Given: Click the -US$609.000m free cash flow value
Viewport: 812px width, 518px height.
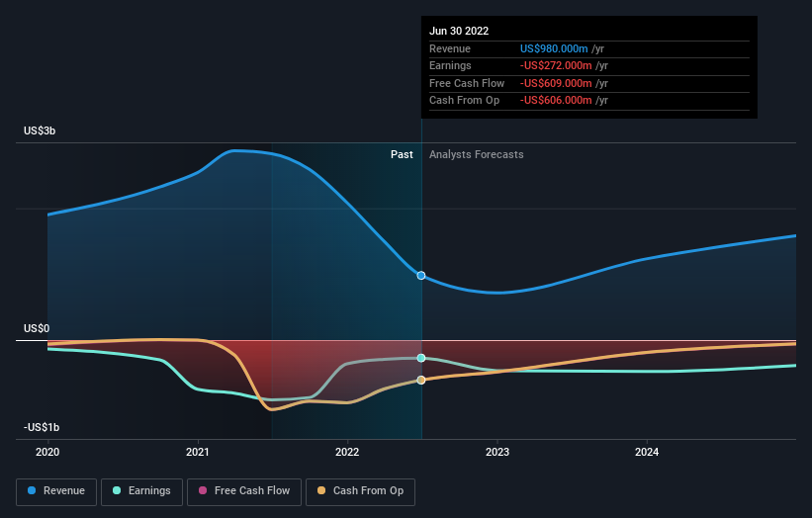Looking at the screenshot, I should (x=556, y=83).
